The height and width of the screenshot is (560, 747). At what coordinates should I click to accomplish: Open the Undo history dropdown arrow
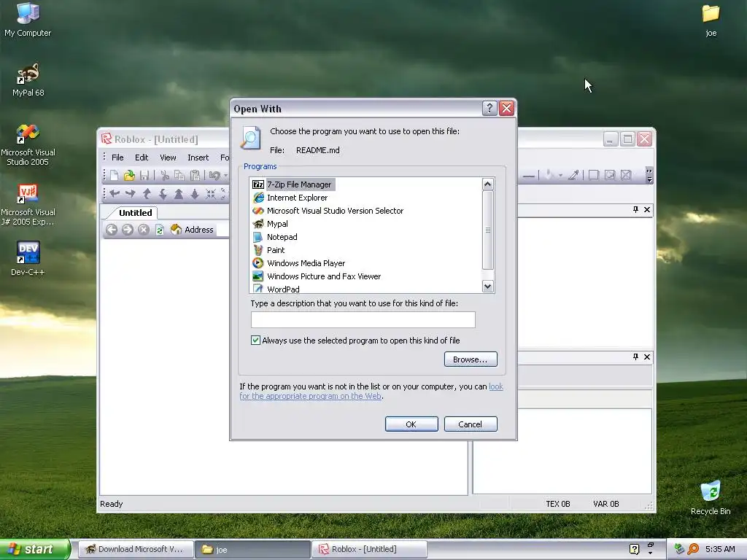(226, 175)
